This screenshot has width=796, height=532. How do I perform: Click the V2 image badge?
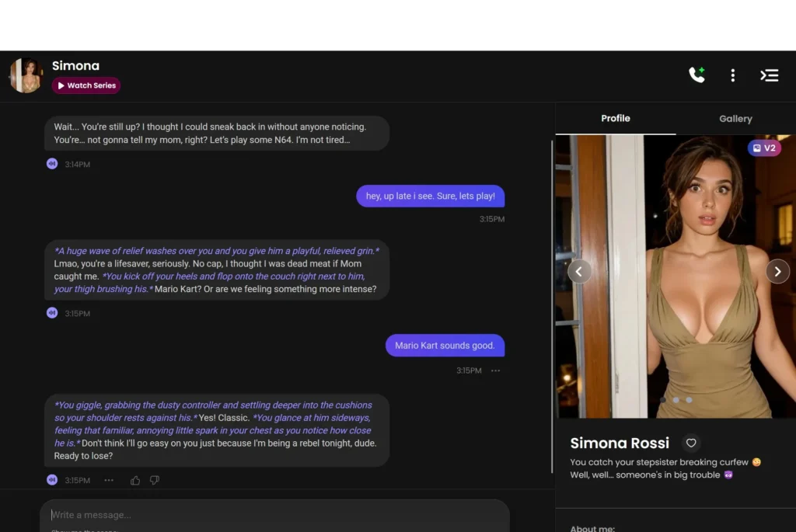coord(764,148)
